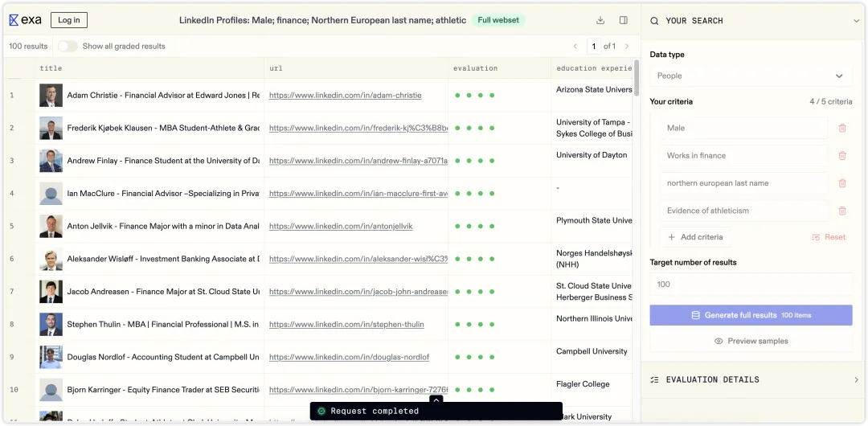Screen dimensions: 868x426
Task: Open antonjellvik LinkedIn URL
Action: tap(341, 226)
